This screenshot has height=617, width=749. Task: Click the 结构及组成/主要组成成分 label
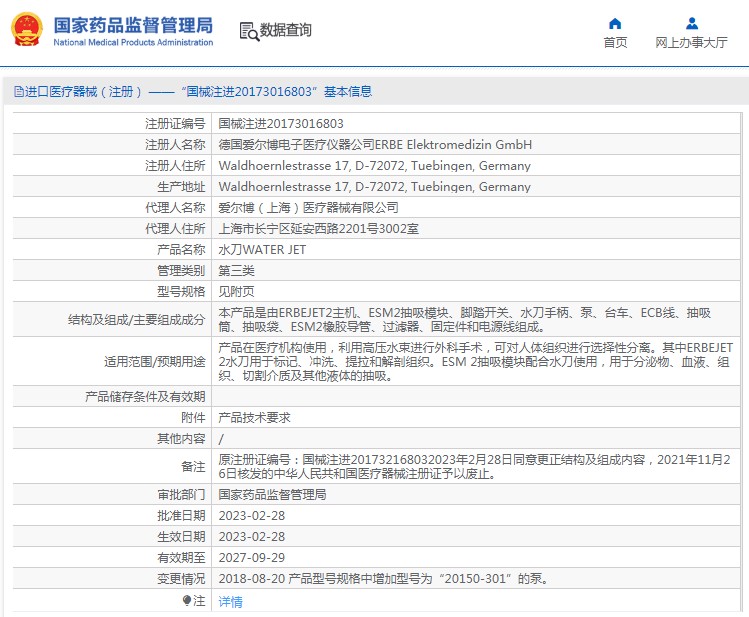pos(136,319)
